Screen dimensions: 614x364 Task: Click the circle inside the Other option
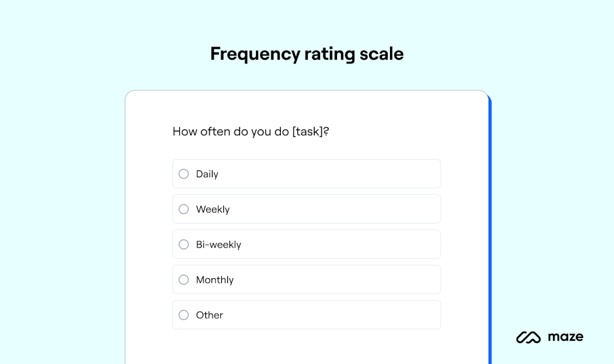click(184, 315)
